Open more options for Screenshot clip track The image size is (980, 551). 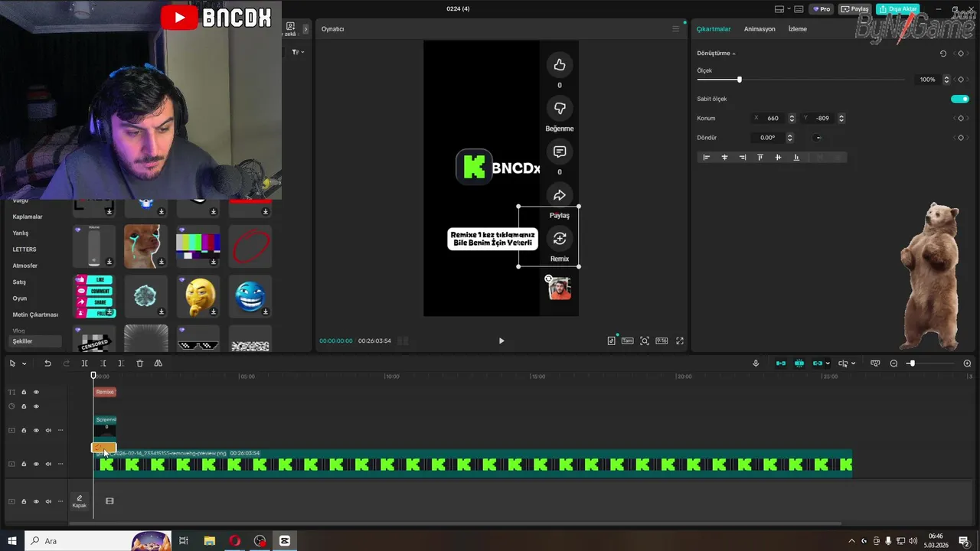[x=60, y=430]
